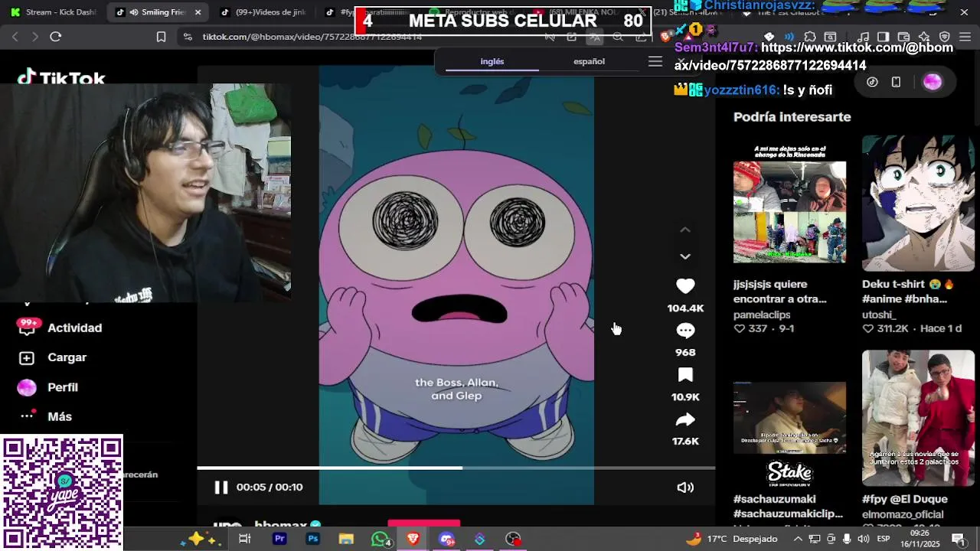Reload the page with the refresh button
The image size is (980, 551).
pyautogui.click(x=55, y=37)
